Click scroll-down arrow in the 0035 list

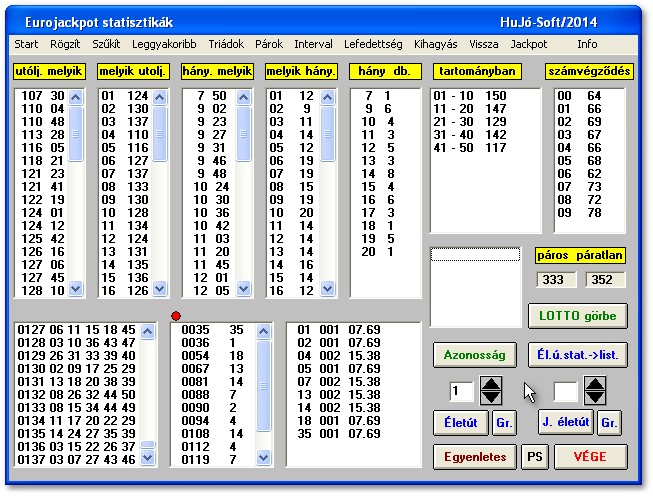(x=263, y=458)
